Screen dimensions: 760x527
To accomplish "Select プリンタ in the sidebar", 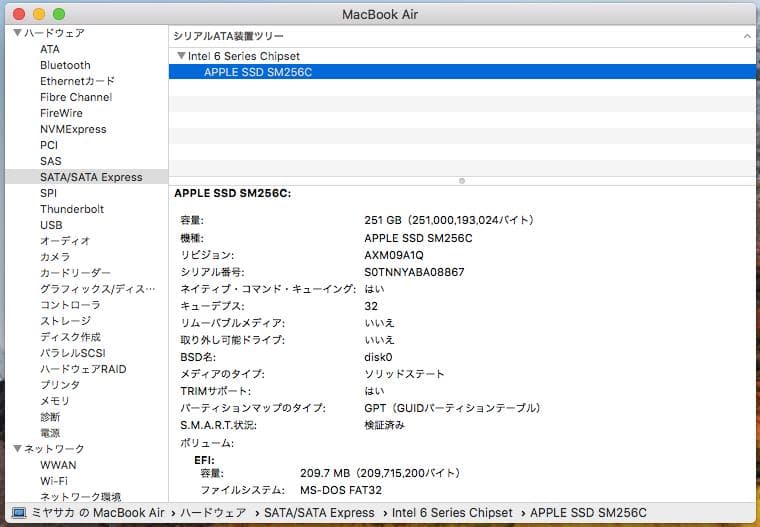I will click(60, 385).
